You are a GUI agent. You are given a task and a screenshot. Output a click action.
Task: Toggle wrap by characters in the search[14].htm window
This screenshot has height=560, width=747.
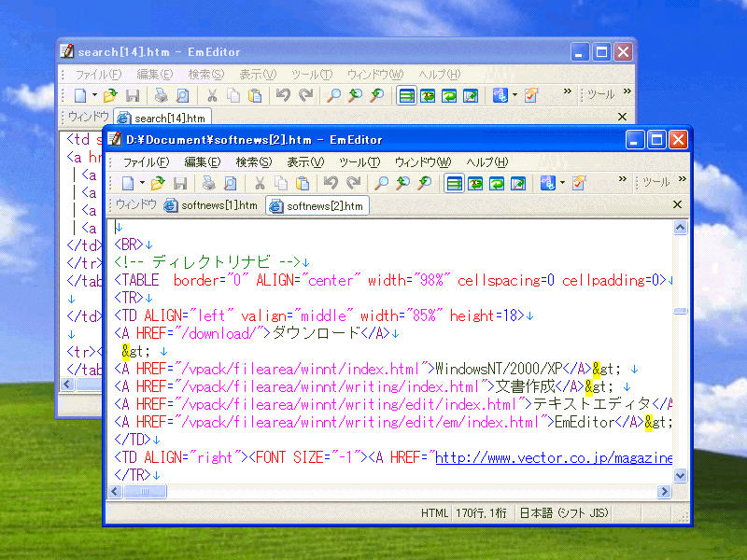coord(428,96)
